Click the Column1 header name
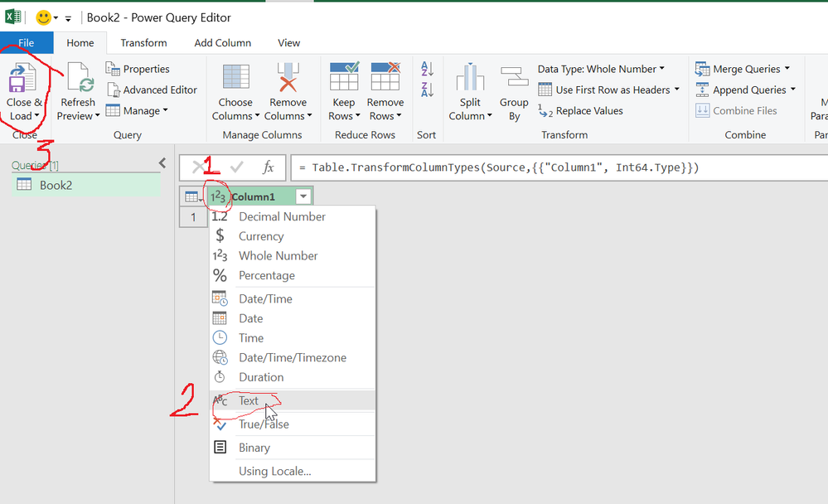Image resolution: width=828 pixels, height=504 pixels. (x=254, y=197)
